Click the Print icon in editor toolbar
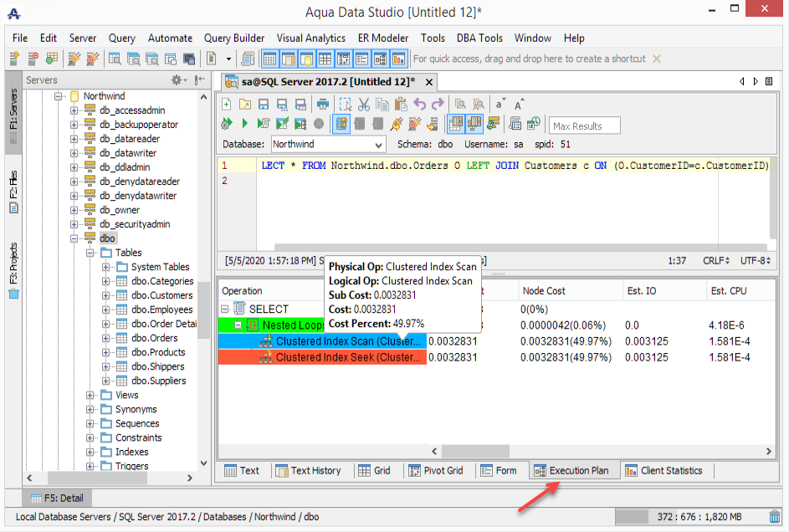The image size is (789, 532). click(322, 105)
